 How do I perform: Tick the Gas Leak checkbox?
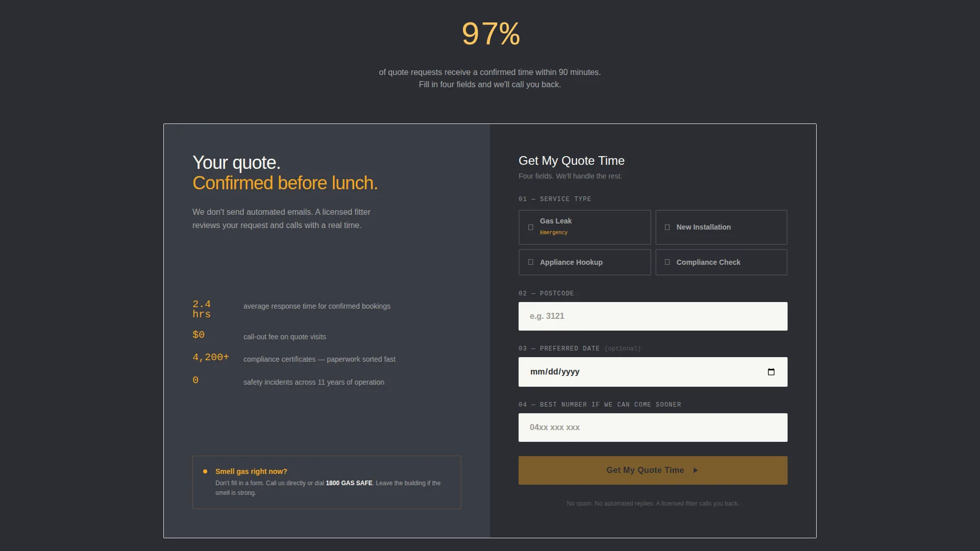(531, 227)
